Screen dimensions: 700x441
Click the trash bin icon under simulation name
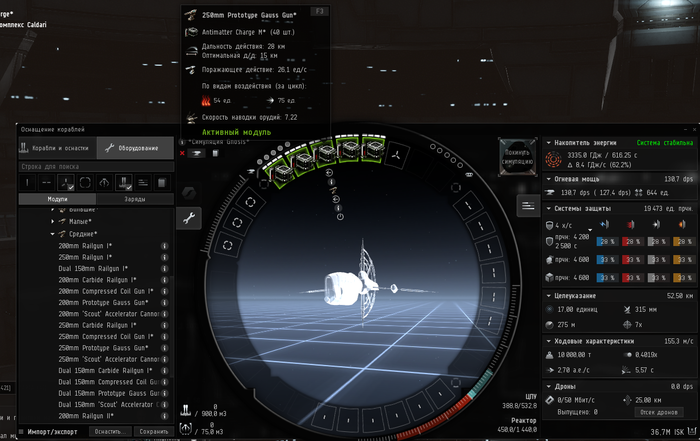coord(215,153)
